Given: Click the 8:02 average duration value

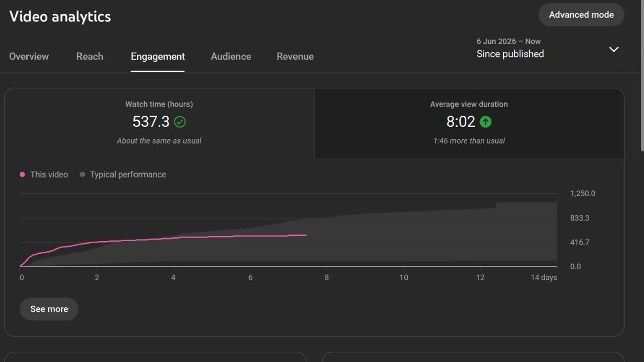Looking at the screenshot, I should point(461,122).
